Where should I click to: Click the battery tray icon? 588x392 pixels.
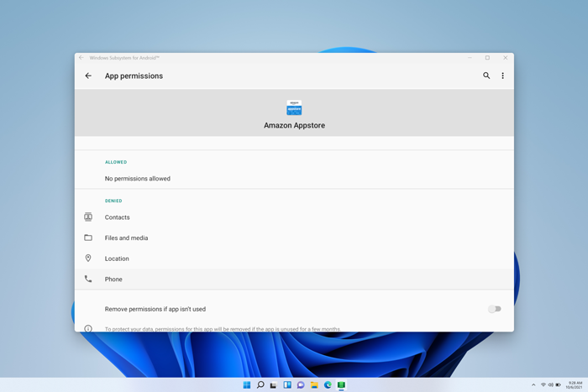558,385
